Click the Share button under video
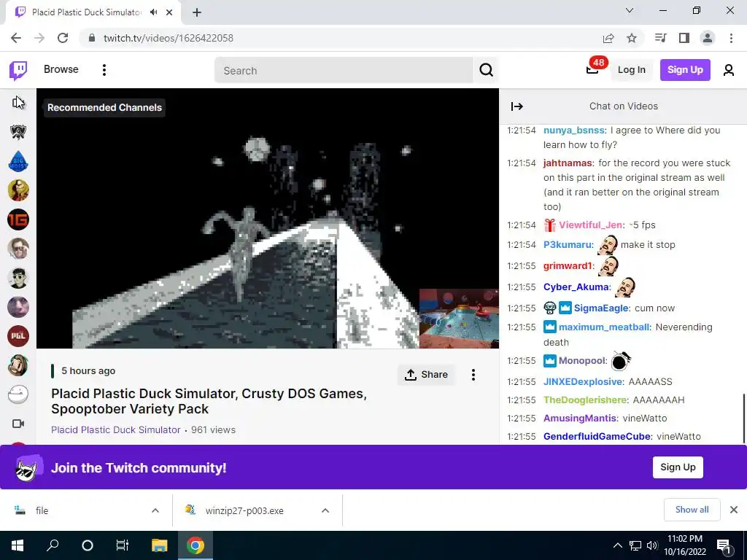The height and width of the screenshot is (560, 747). (426, 375)
